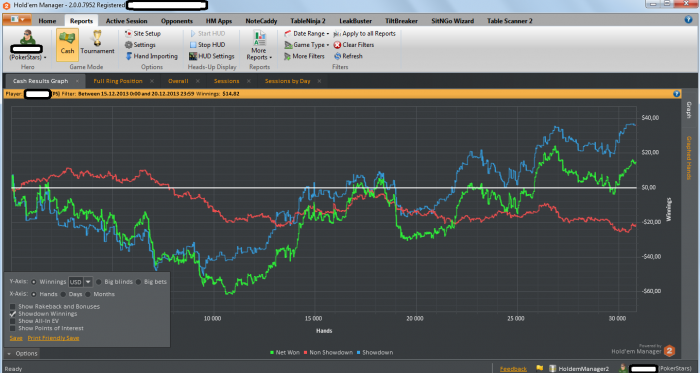Select the Cash game mode icon
This screenshot has width=700, height=373.
[x=67, y=38]
